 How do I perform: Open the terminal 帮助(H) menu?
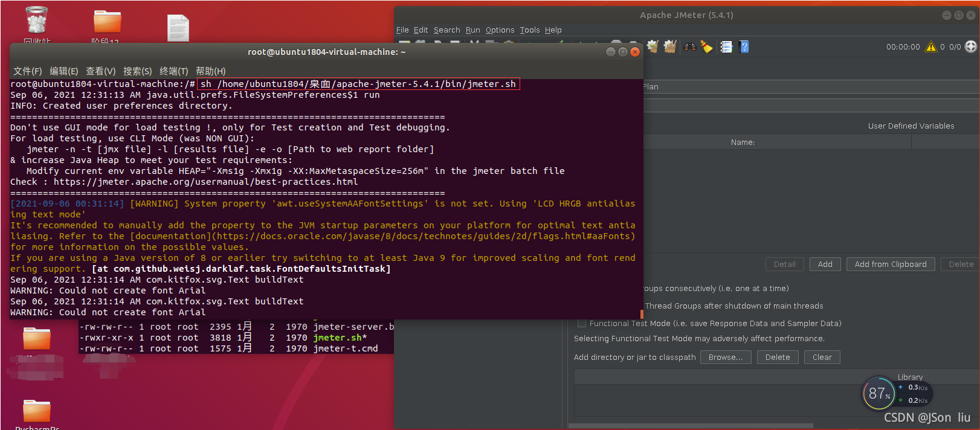tap(210, 71)
